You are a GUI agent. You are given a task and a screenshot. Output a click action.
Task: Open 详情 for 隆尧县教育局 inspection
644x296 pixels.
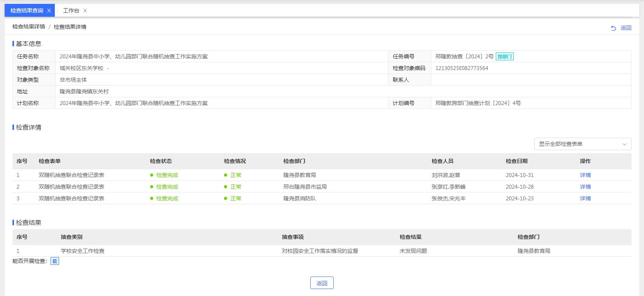click(x=585, y=175)
